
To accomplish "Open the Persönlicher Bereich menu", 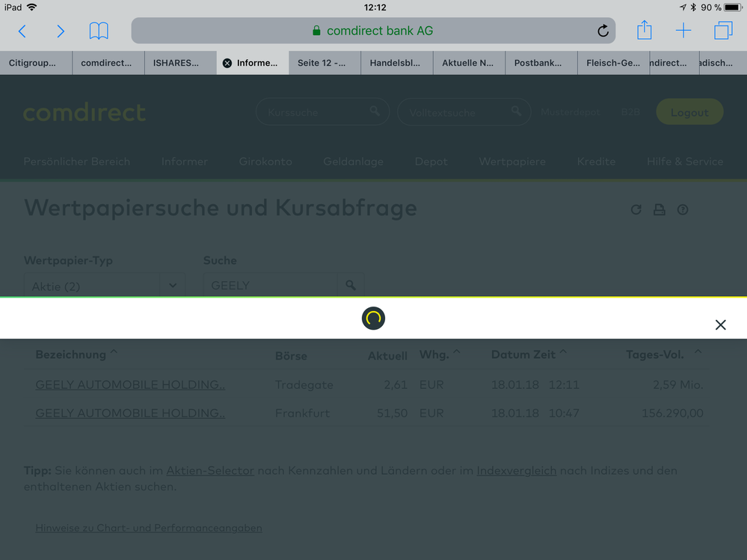I will pyautogui.click(x=77, y=161).
